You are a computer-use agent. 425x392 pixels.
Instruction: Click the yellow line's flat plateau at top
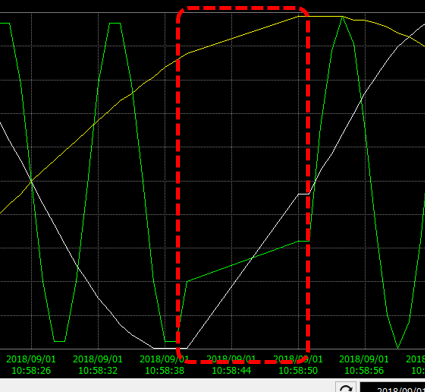(320, 16)
